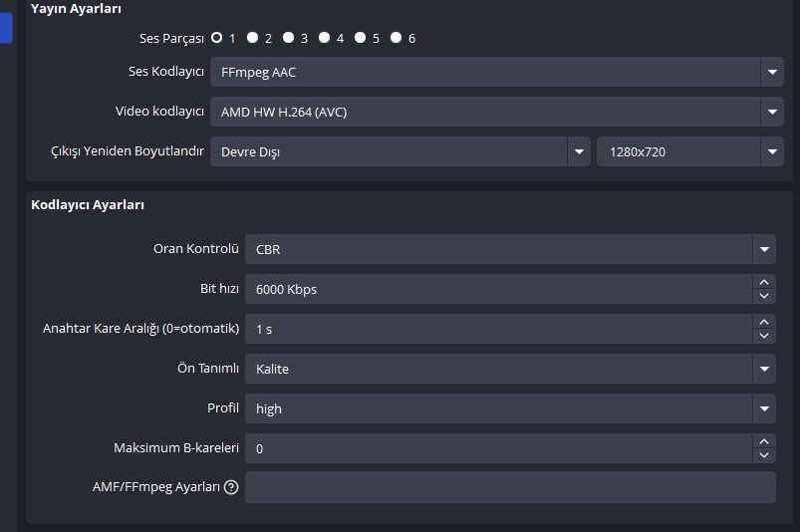800x532 pixels.
Task: Select audio track 1 radio button
Action: 216,38
